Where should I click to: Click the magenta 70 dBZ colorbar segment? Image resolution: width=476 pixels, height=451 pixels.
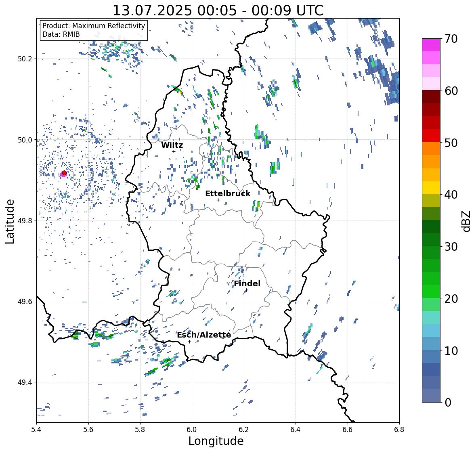pyautogui.click(x=431, y=45)
